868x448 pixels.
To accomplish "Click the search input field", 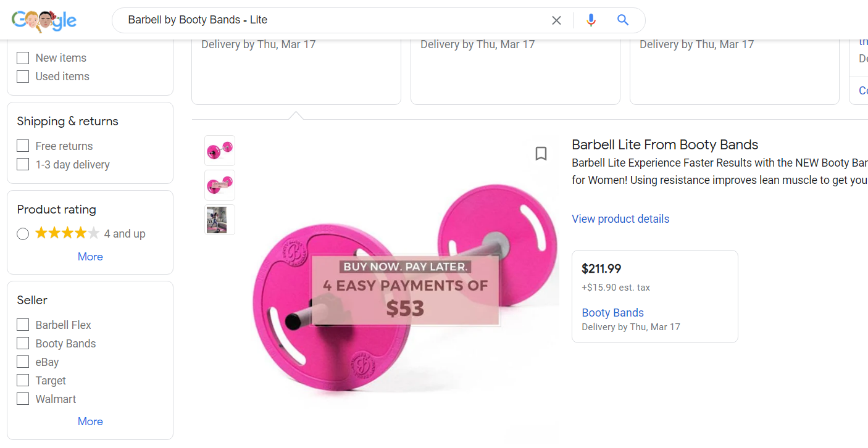I will [333, 20].
